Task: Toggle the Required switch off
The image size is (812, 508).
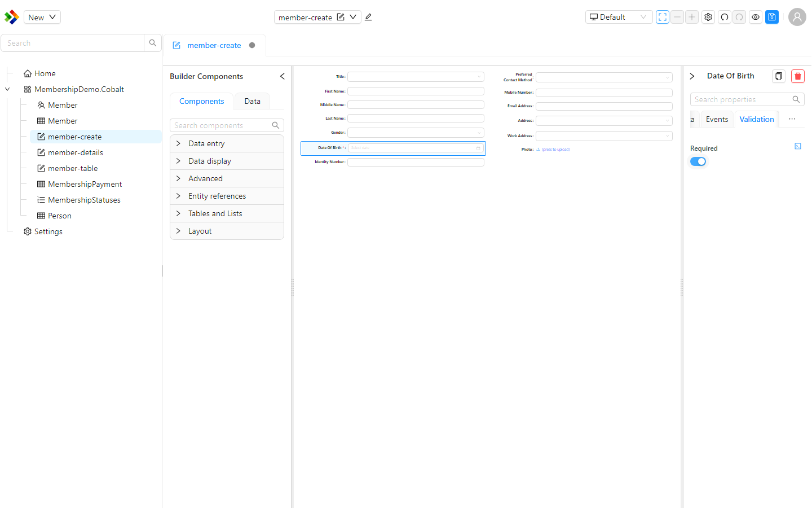Action: tap(698, 161)
